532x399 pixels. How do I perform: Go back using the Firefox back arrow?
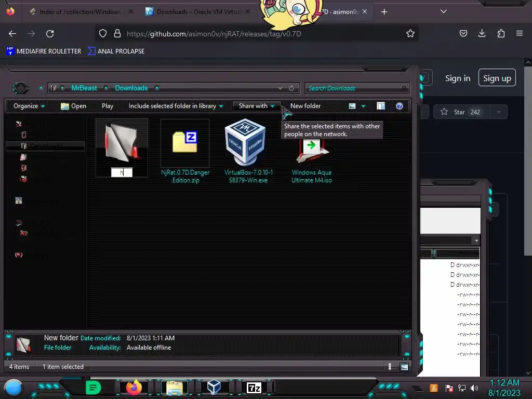pos(12,34)
